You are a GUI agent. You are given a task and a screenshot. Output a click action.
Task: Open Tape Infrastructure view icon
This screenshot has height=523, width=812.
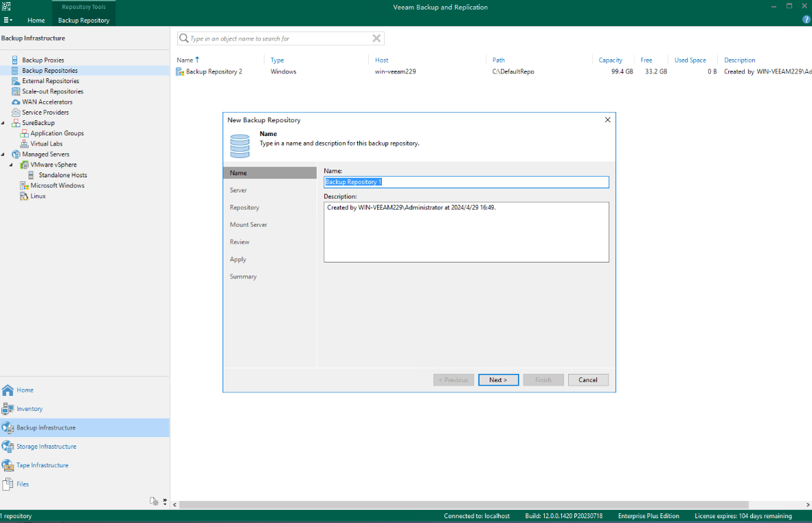tap(8, 465)
